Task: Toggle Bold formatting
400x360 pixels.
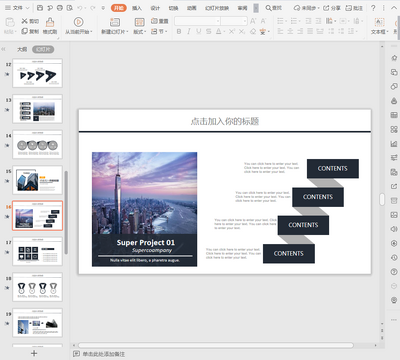Action: coord(179,31)
